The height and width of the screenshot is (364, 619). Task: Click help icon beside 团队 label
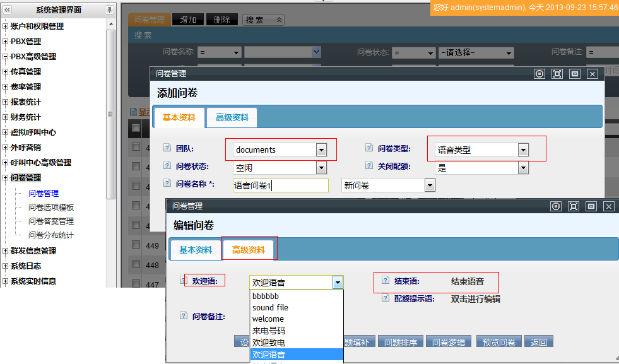click(167, 148)
